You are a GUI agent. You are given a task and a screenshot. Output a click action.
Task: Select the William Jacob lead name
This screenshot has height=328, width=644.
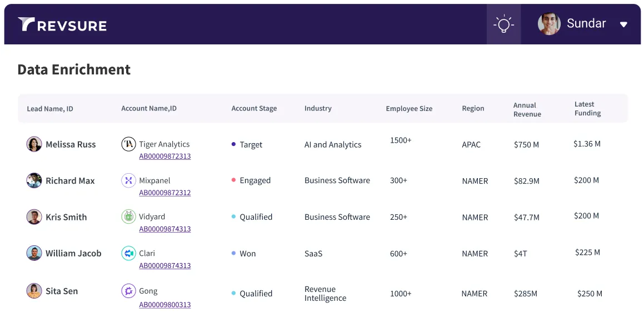(73, 254)
